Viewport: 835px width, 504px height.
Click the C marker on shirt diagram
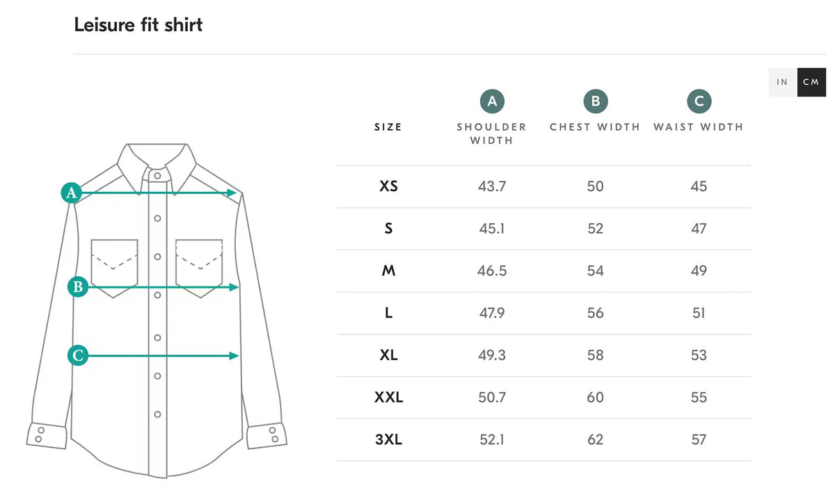tap(78, 356)
